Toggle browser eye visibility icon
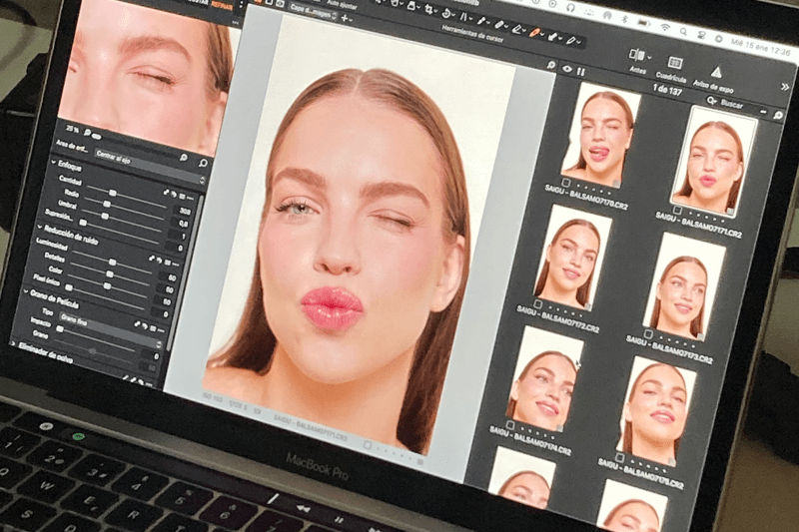The width and height of the screenshot is (799, 532). tap(567, 69)
